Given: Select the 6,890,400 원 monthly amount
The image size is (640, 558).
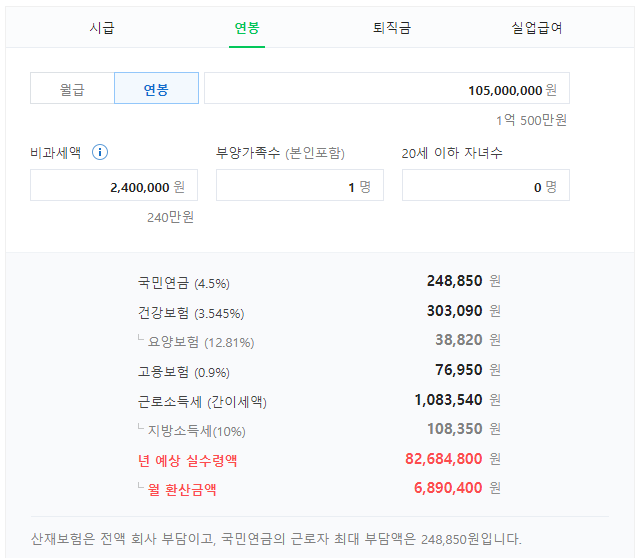Looking at the screenshot, I should click(457, 488).
